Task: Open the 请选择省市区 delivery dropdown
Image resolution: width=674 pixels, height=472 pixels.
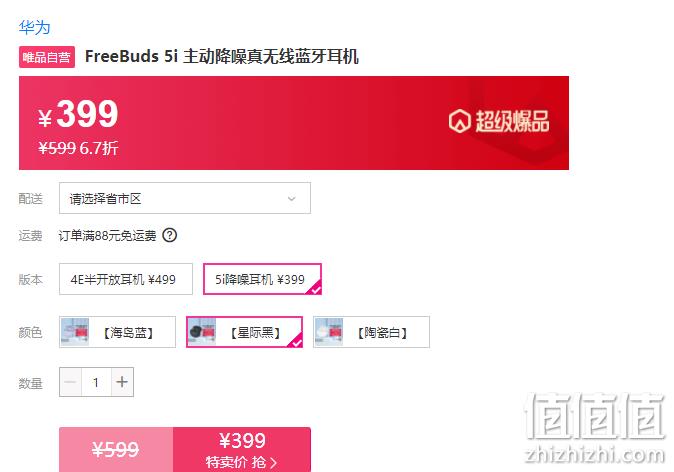Action: tap(185, 198)
